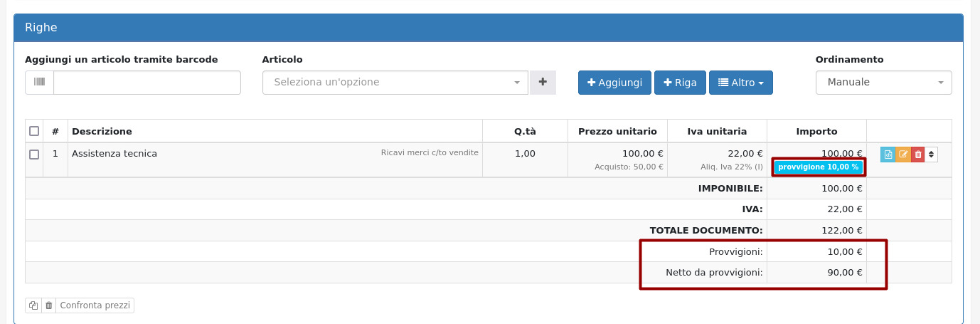Toggle the select-all checkbox in table header
Image resolution: width=980 pixels, height=324 pixels.
(x=34, y=131)
